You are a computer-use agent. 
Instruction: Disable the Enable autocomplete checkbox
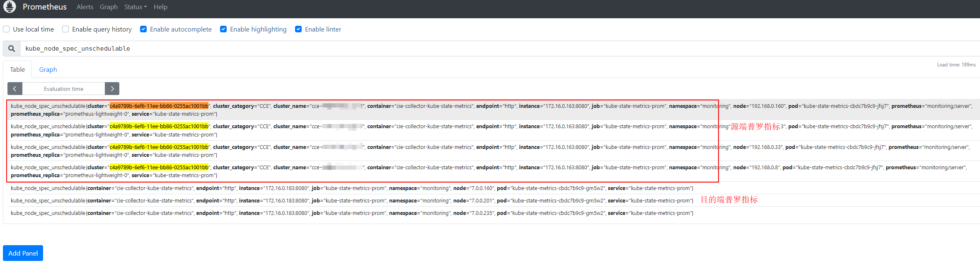143,29
